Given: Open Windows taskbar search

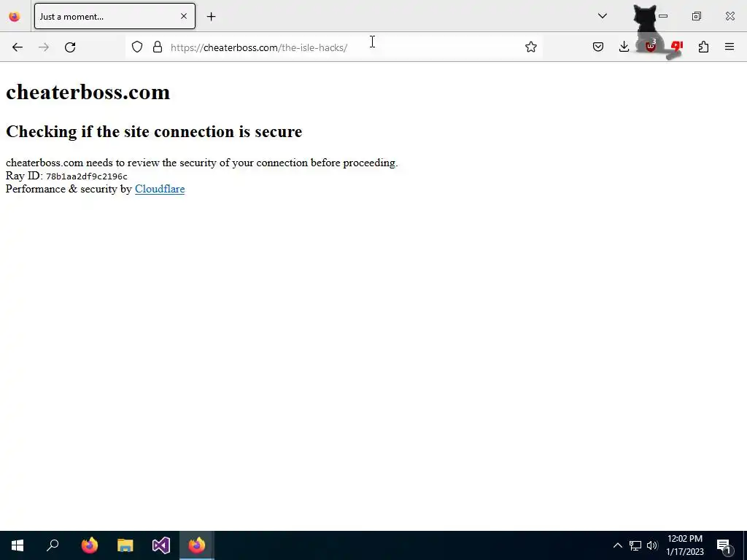Looking at the screenshot, I should pyautogui.click(x=53, y=545).
